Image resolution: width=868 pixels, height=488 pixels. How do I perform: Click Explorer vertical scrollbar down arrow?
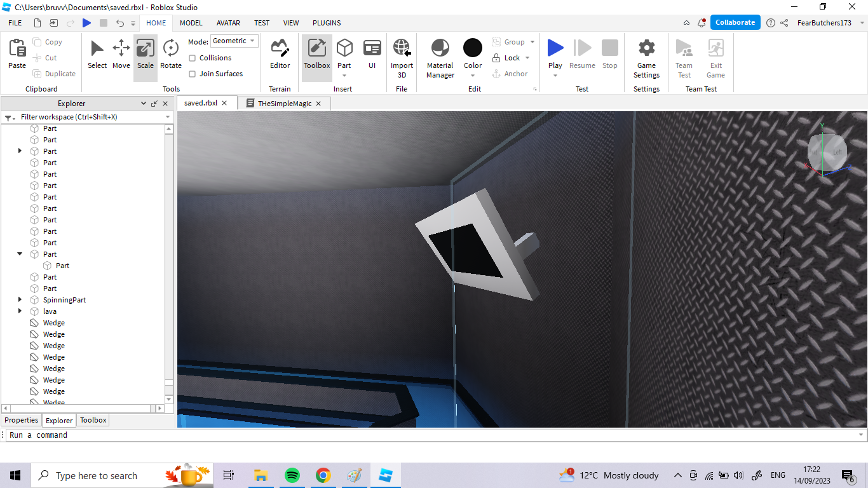click(169, 399)
